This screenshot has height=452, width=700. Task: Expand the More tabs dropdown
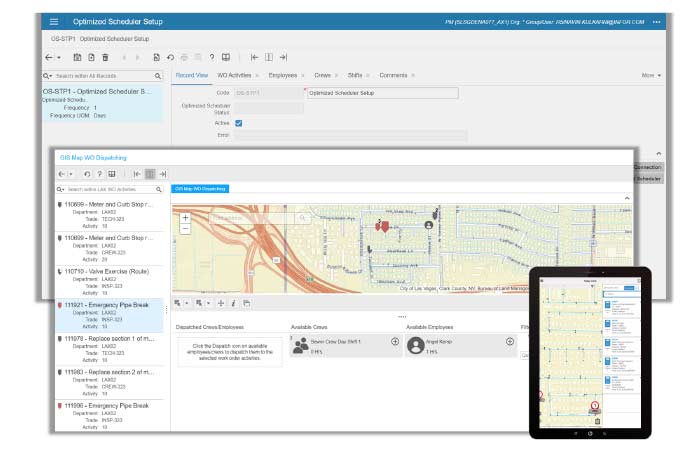[651, 75]
